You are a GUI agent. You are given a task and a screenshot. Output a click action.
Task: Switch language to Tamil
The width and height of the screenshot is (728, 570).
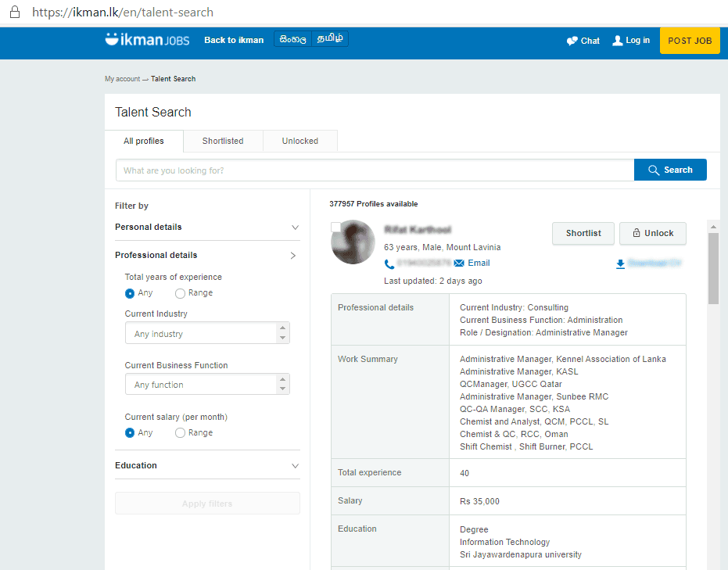[x=330, y=39]
